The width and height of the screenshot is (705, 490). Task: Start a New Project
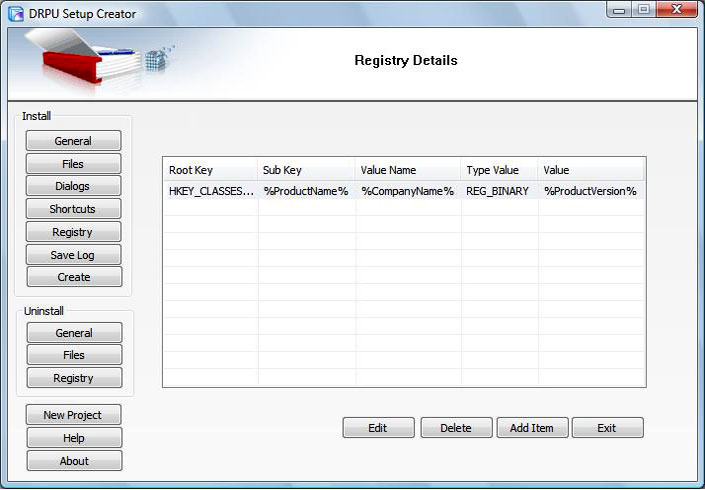click(x=73, y=415)
